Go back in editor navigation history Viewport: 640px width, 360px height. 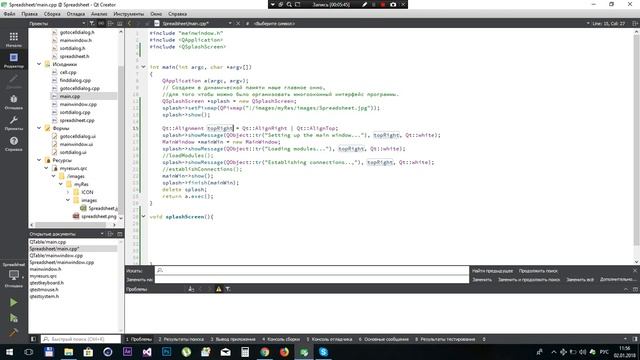click(x=129, y=24)
